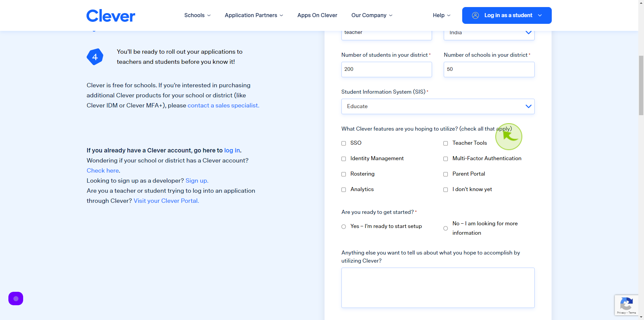Screen dimensions: 644x320
Task: Click the reCAPTCHA Privacy link
Action: (621, 313)
